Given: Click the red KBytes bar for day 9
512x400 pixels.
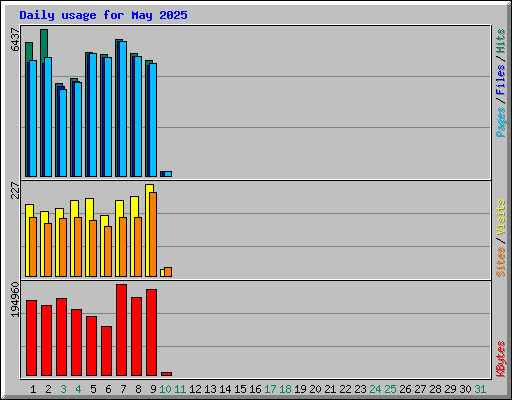Looking at the screenshot, I should [x=151, y=332].
